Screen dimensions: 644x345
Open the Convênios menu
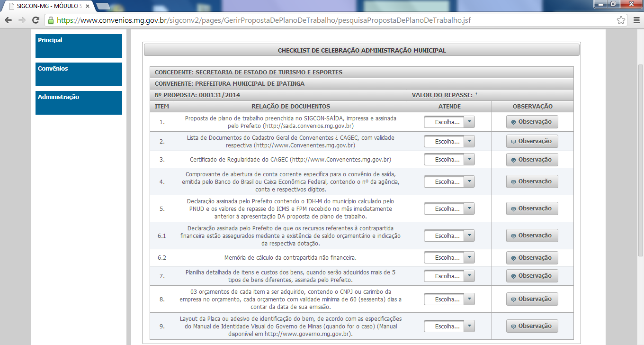click(79, 74)
